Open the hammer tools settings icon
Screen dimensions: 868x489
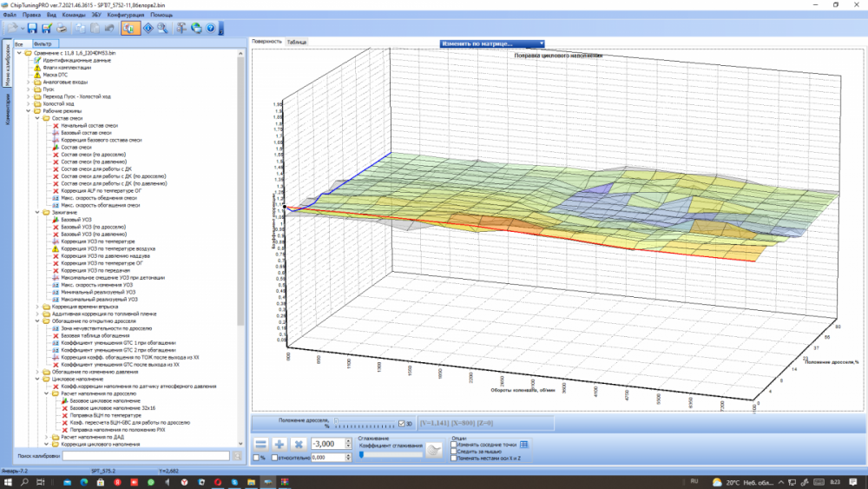[181, 28]
